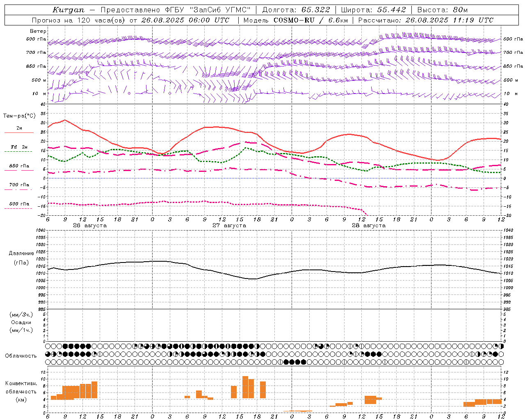The image size is (525, 420).
Task: Click the (мм/3ч.) precipitation unit label
Action: pos(21,315)
